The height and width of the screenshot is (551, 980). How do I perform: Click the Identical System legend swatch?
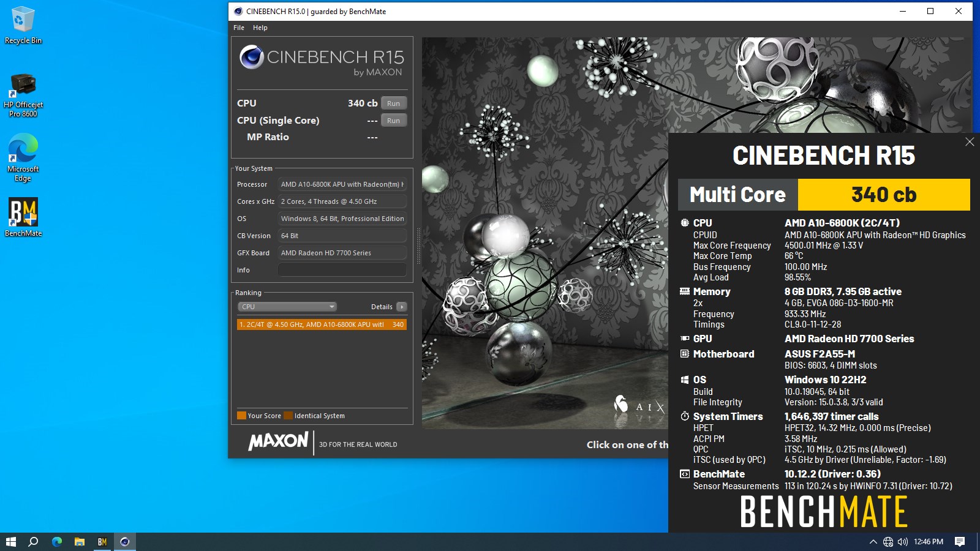(288, 416)
